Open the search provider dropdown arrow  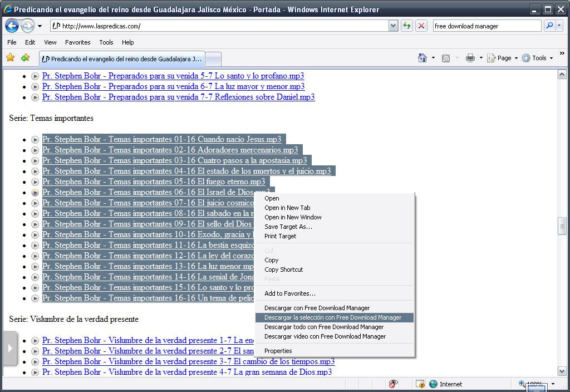pos(559,26)
